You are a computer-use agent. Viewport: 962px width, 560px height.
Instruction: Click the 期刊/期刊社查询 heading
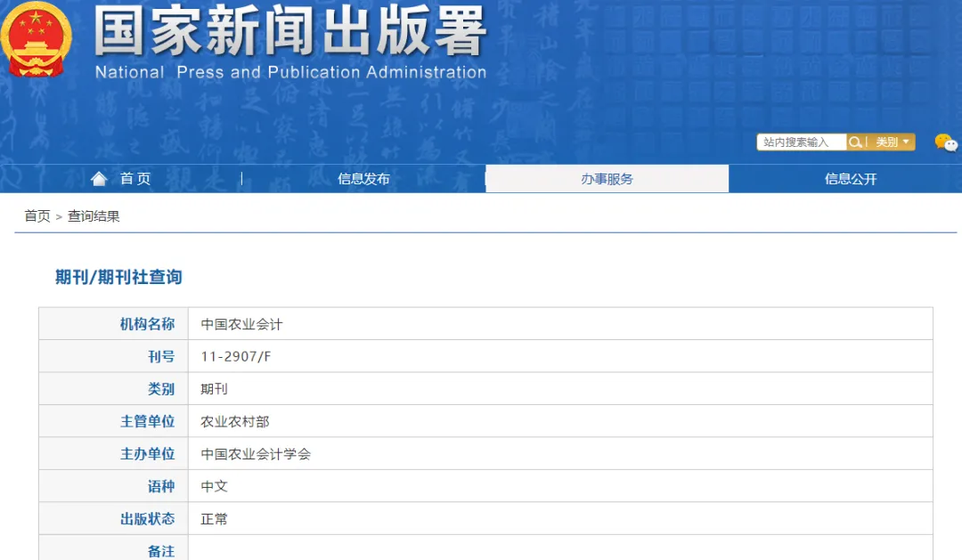pyautogui.click(x=118, y=277)
